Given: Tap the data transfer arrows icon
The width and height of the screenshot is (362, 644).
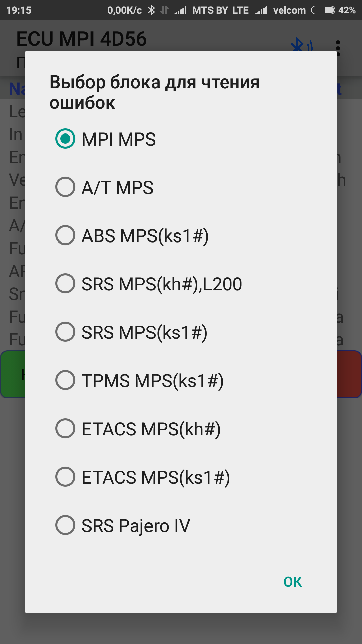Looking at the screenshot, I should pyautogui.click(x=164, y=10).
